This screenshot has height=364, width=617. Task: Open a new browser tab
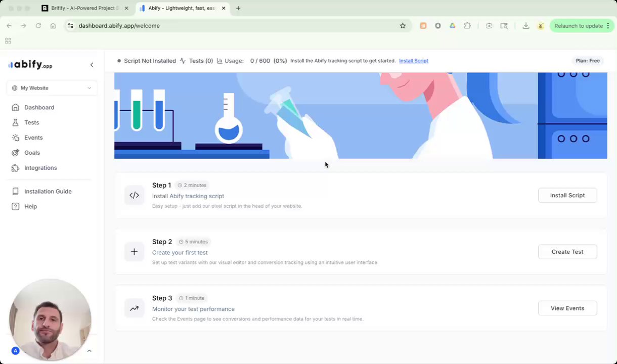coord(238,8)
